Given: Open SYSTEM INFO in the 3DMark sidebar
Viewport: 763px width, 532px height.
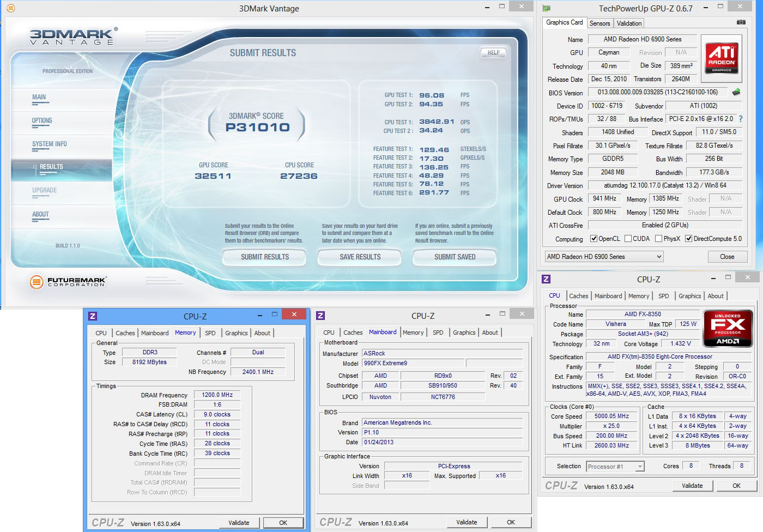Looking at the screenshot, I should 50,144.
